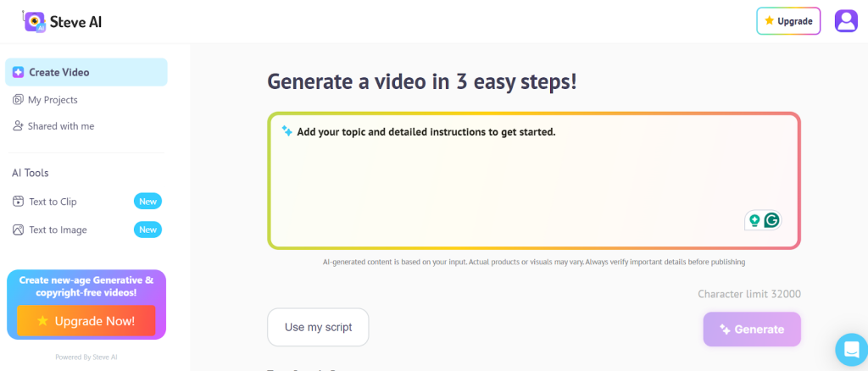Go to Shared with me
Image resolution: width=868 pixels, height=371 pixels.
(x=61, y=126)
